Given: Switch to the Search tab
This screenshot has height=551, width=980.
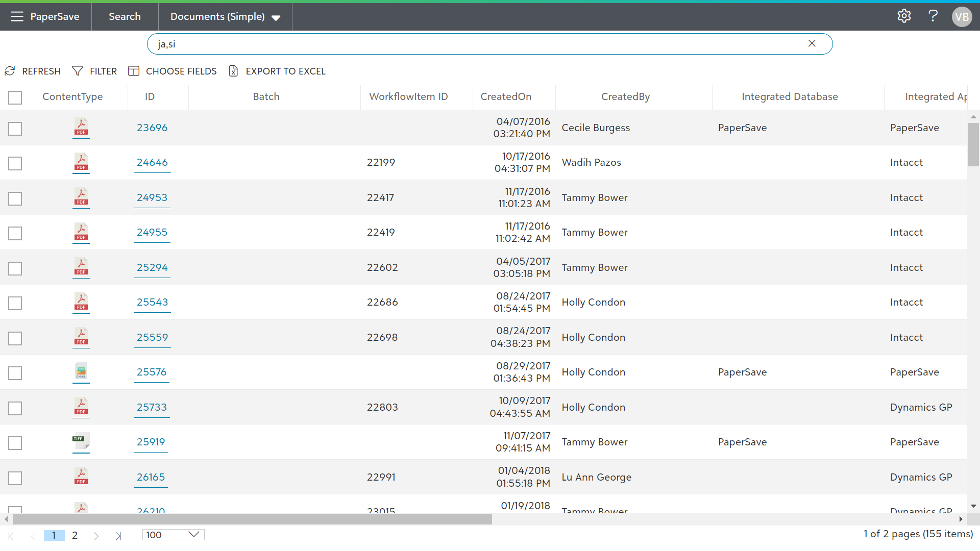Looking at the screenshot, I should tap(125, 16).
